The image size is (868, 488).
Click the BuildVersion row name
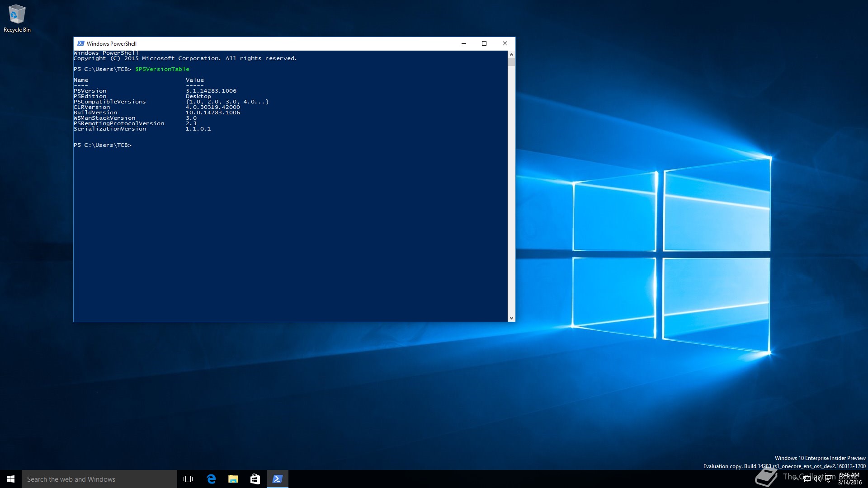coord(95,113)
